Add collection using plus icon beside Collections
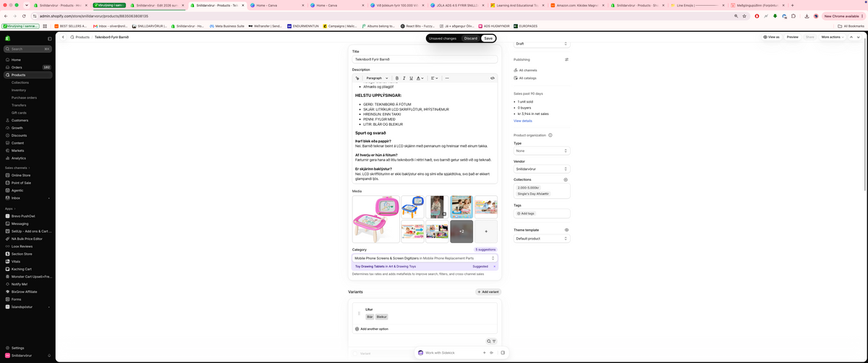Screen dimensions: 868x363 (566, 179)
